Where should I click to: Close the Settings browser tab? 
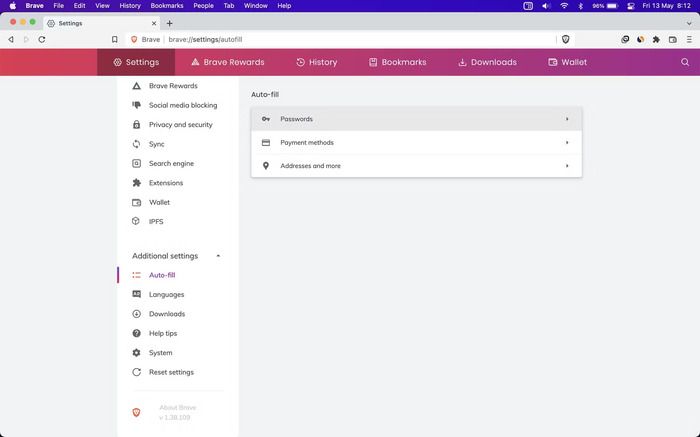[154, 23]
